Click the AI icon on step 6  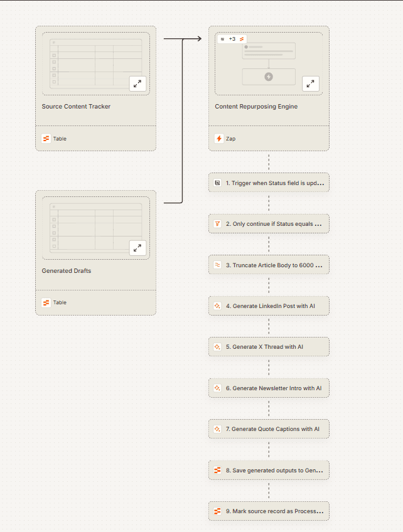click(x=217, y=388)
